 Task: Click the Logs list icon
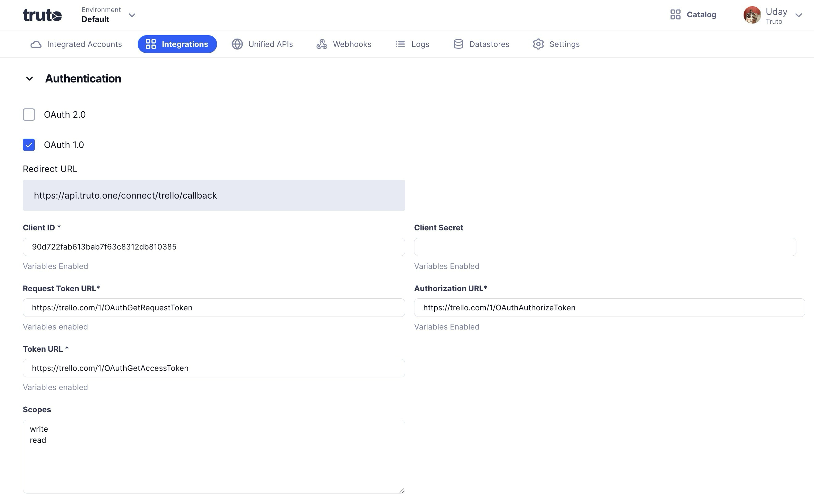[x=400, y=44]
